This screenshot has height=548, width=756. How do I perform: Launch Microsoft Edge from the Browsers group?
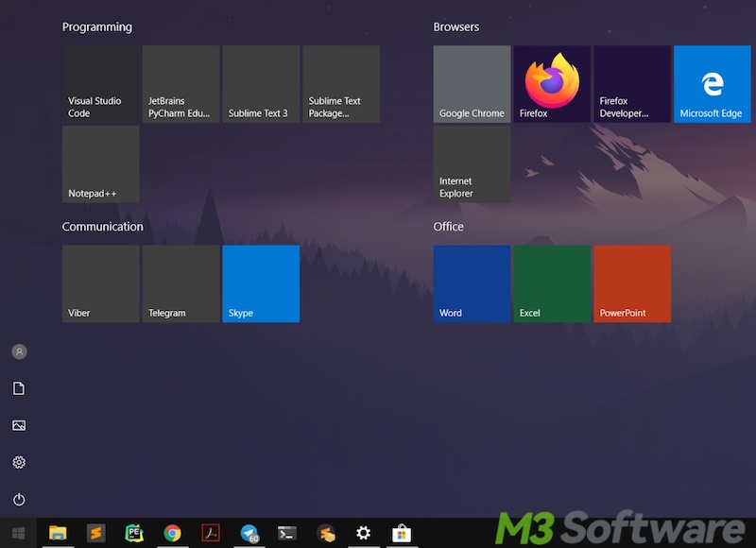click(712, 84)
